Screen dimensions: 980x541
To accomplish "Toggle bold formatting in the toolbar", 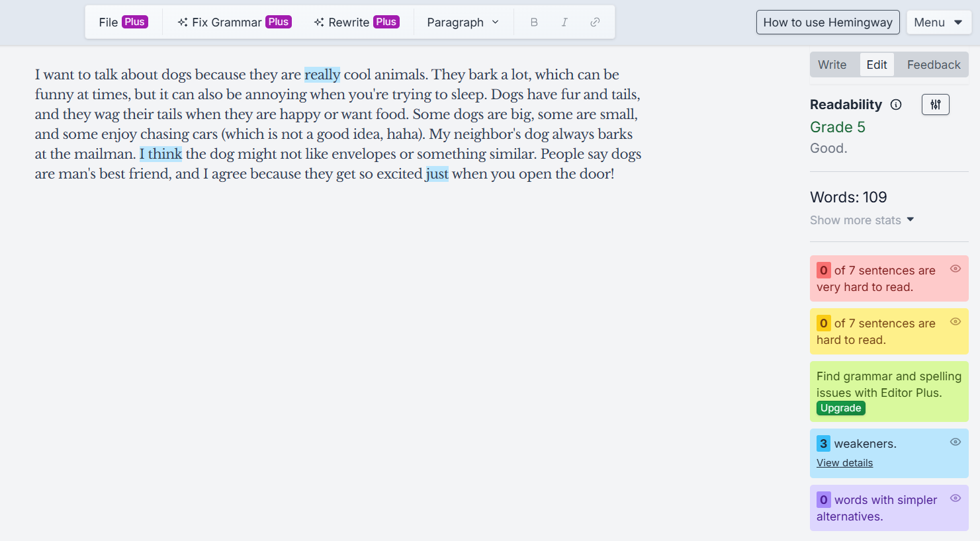I will [x=533, y=22].
